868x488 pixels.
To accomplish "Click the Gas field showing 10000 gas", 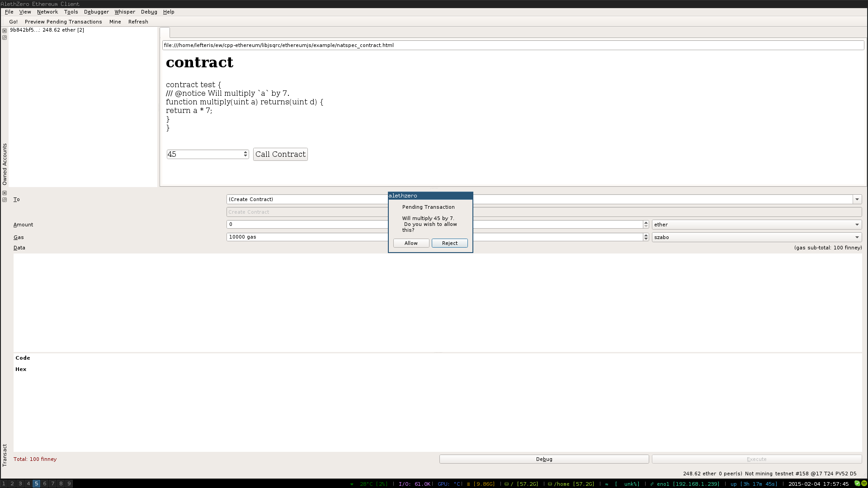I will pos(434,237).
